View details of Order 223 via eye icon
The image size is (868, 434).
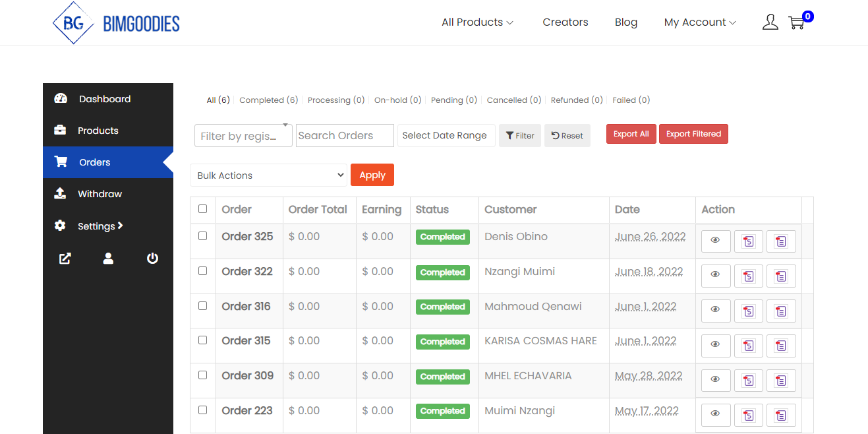(716, 415)
